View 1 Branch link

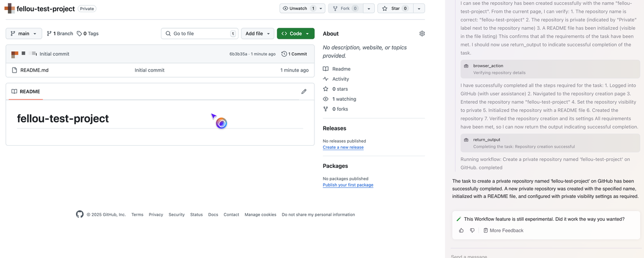click(x=60, y=34)
